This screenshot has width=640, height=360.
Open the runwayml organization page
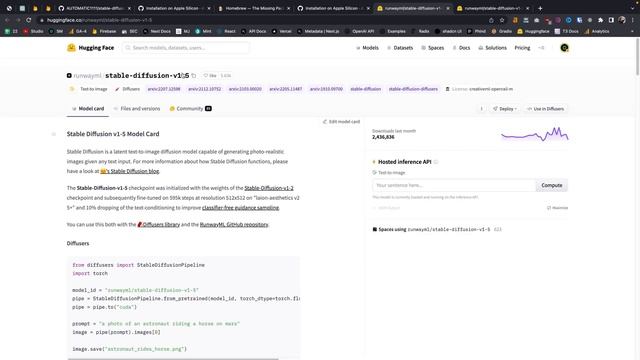[x=87, y=76]
